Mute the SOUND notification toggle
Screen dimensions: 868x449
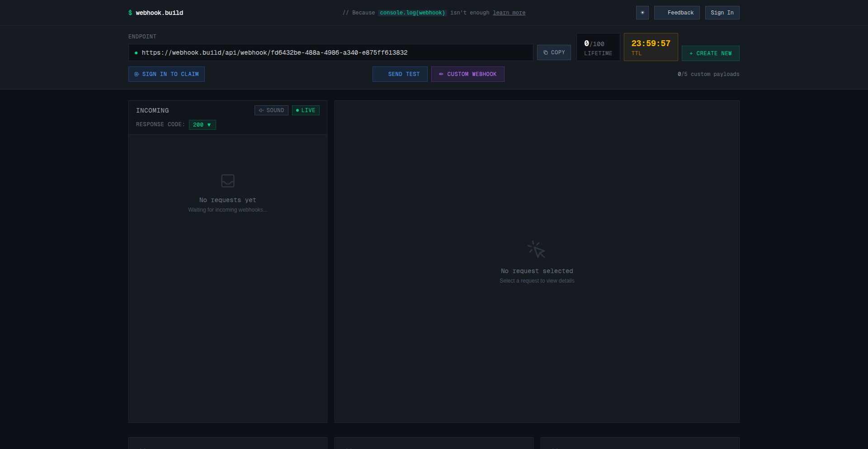[271, 110]
